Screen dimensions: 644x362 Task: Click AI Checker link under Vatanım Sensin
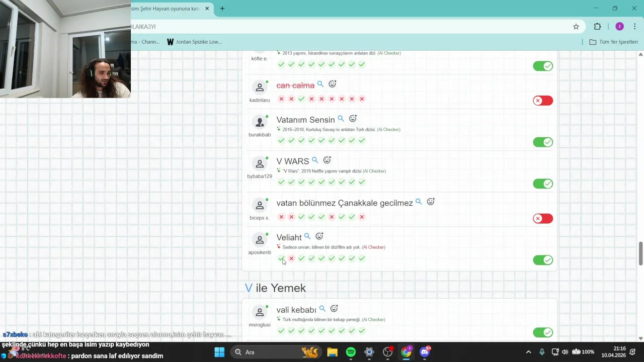389,130
